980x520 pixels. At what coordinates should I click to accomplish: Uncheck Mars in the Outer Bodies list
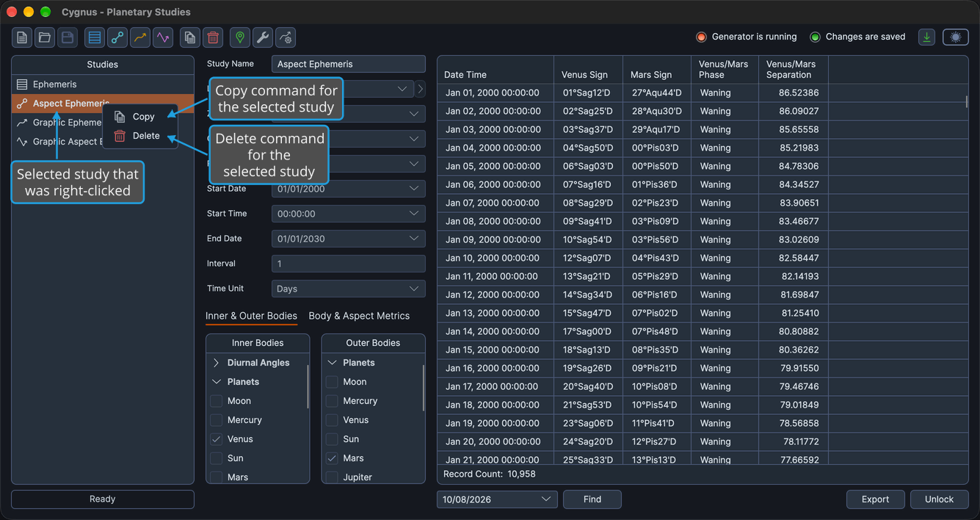(x=333, y=458)
